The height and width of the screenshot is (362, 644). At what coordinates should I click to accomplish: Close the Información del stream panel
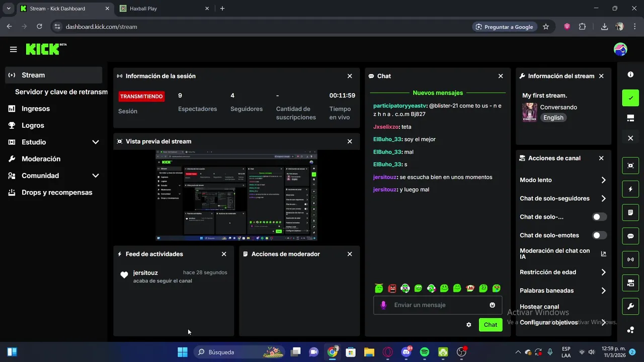[x=601, y=76]
